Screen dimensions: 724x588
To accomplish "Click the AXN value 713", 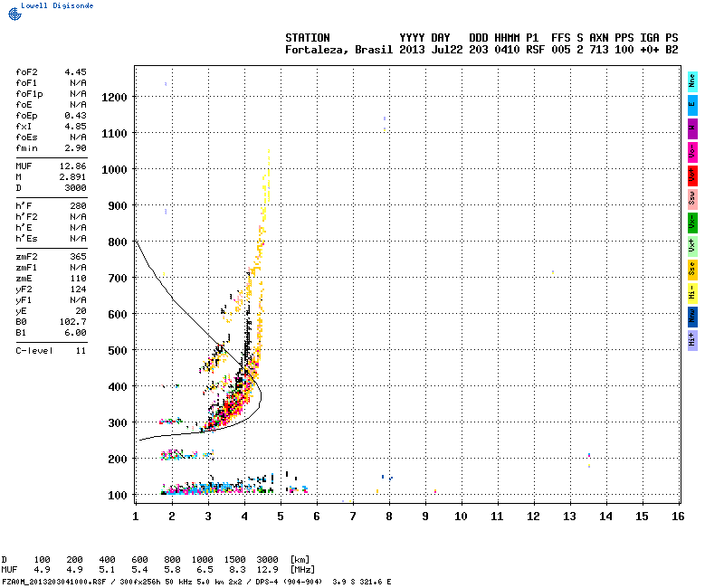I will [599, 50].
